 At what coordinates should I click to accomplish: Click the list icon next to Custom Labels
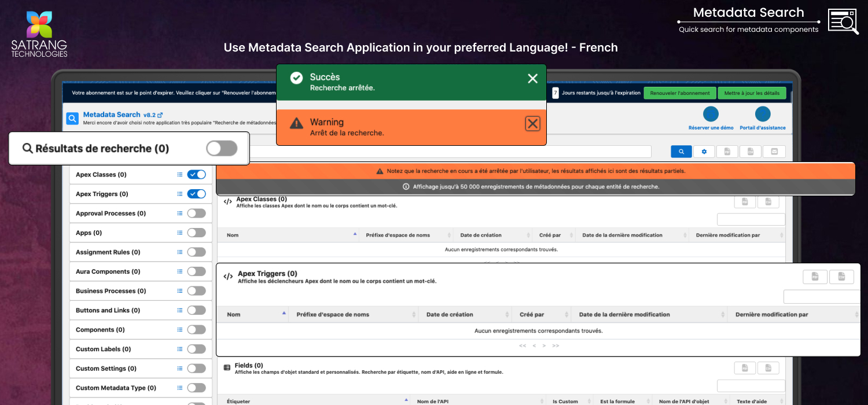180,349
